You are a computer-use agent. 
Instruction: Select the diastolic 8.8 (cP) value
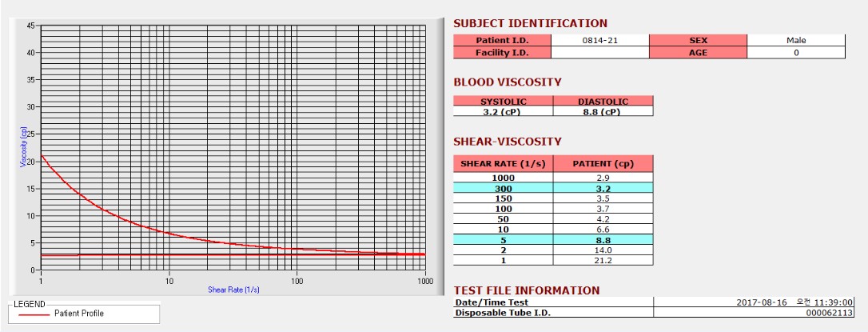point(603,111)
